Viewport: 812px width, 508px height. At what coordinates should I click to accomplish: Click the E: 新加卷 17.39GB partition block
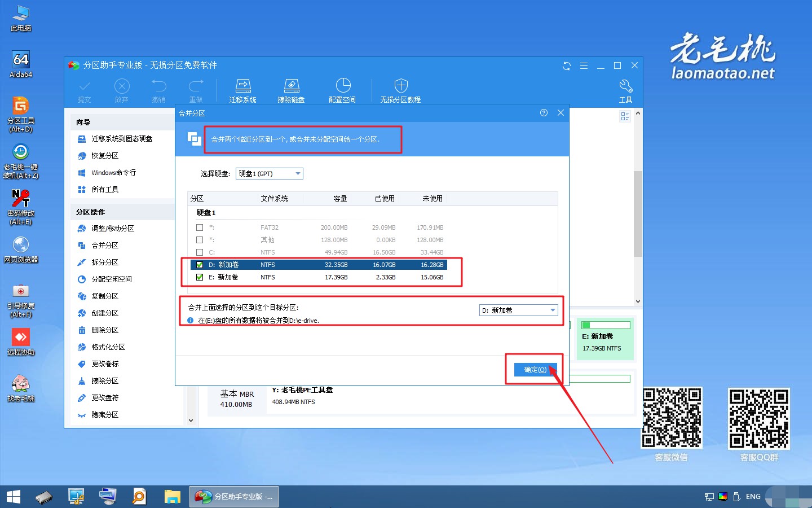tap(605, 339)
